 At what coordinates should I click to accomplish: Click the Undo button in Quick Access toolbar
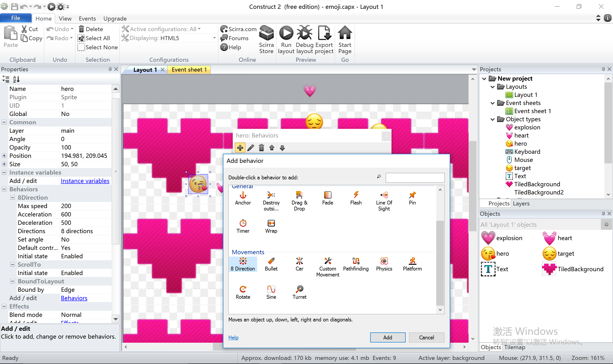[23, 7]
